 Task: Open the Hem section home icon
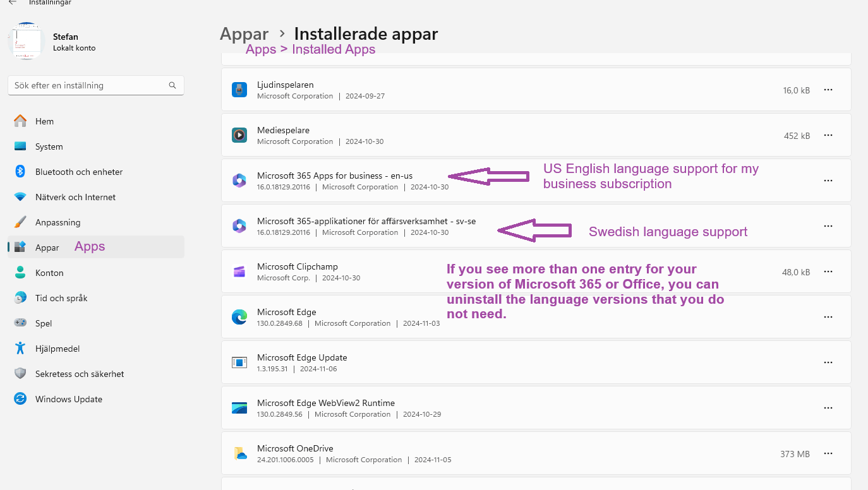(20, 121)
